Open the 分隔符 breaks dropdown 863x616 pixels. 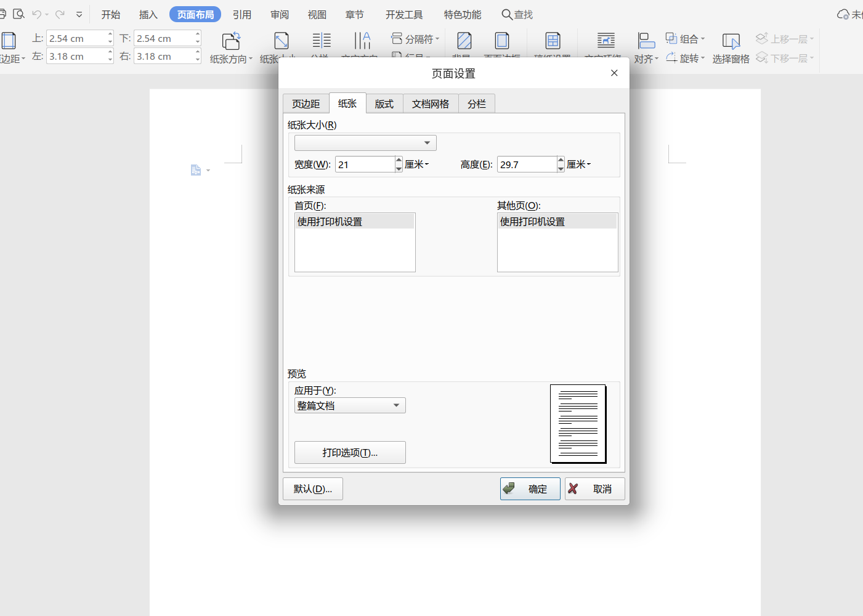tap(415, 39)
